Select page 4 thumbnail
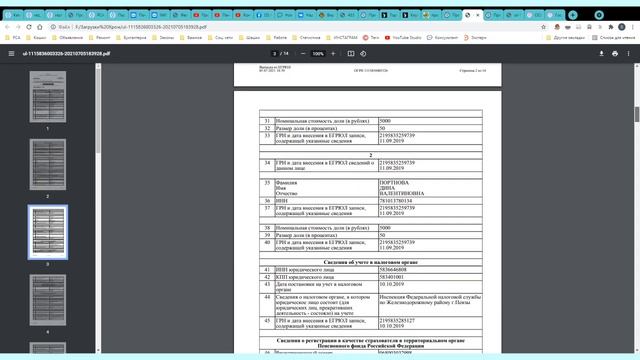Screen dimensions: 640x360 [x=48, y=300]
